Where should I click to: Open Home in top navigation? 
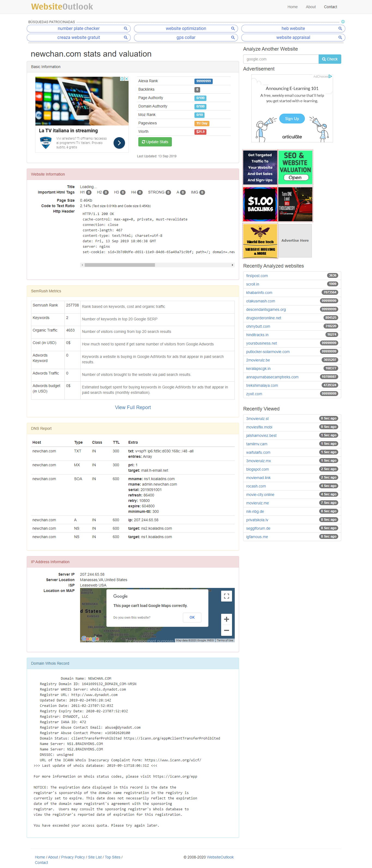pos(292,7)
